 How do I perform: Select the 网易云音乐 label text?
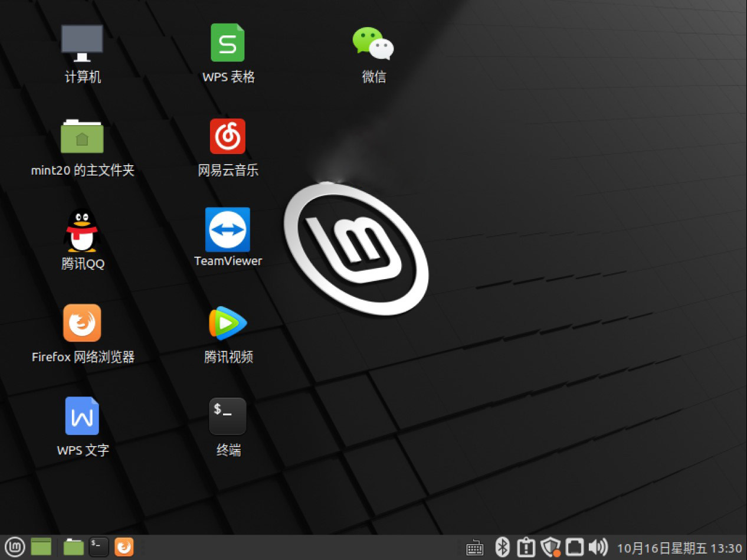tap(228, 171)
